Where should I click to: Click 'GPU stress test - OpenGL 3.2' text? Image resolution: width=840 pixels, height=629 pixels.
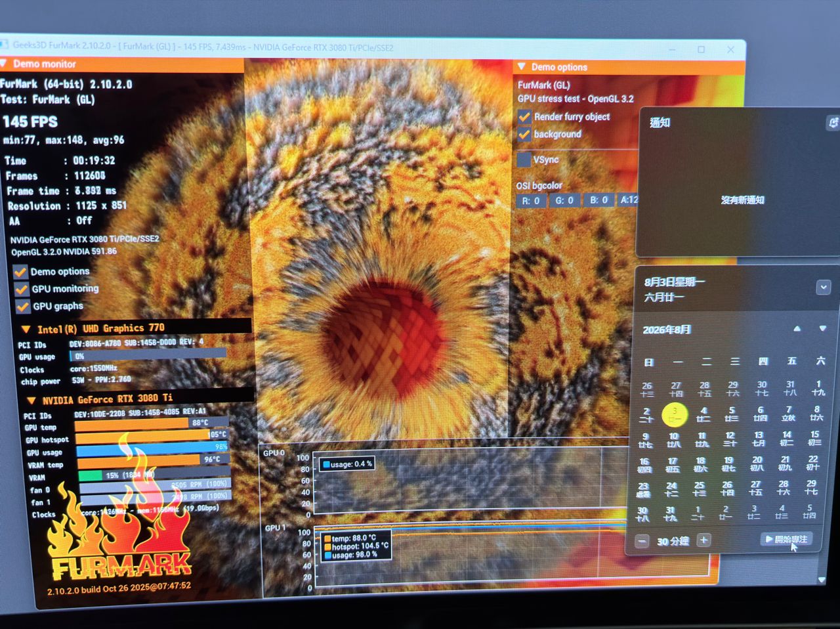(x=576, y=99)
